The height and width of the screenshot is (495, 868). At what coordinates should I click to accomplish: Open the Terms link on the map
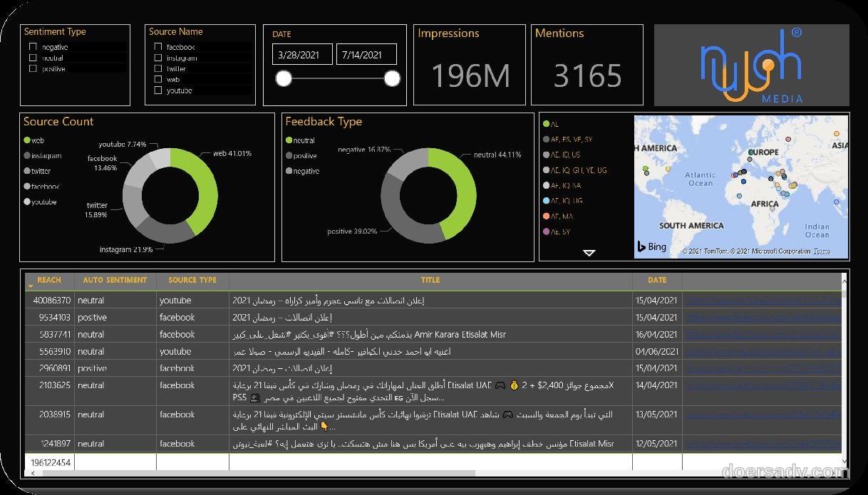[x=822, y=251]
